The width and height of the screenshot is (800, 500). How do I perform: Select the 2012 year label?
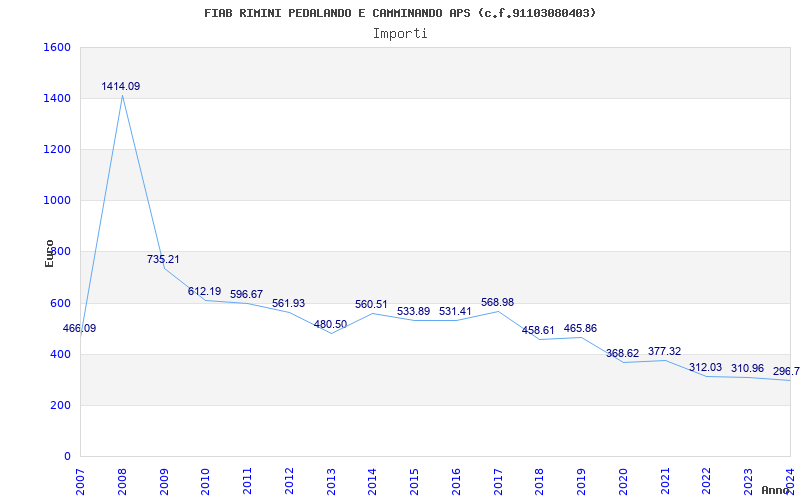[x=289, y=481]
